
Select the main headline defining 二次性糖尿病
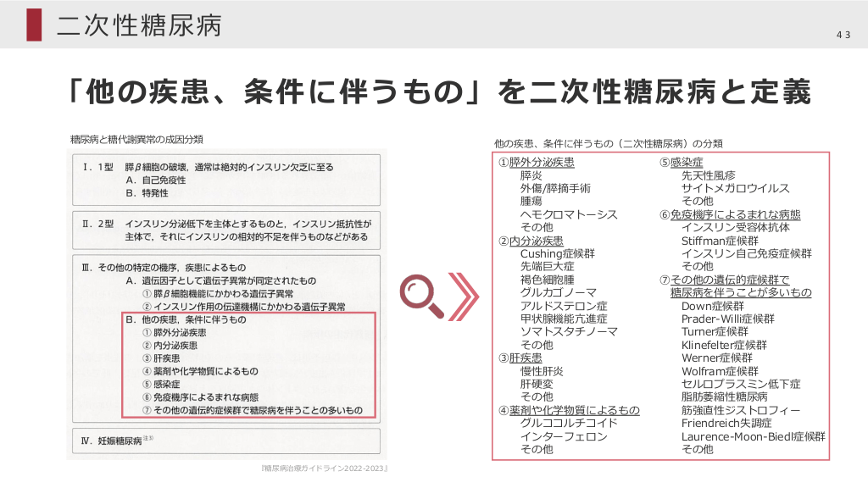click(441, 91)
